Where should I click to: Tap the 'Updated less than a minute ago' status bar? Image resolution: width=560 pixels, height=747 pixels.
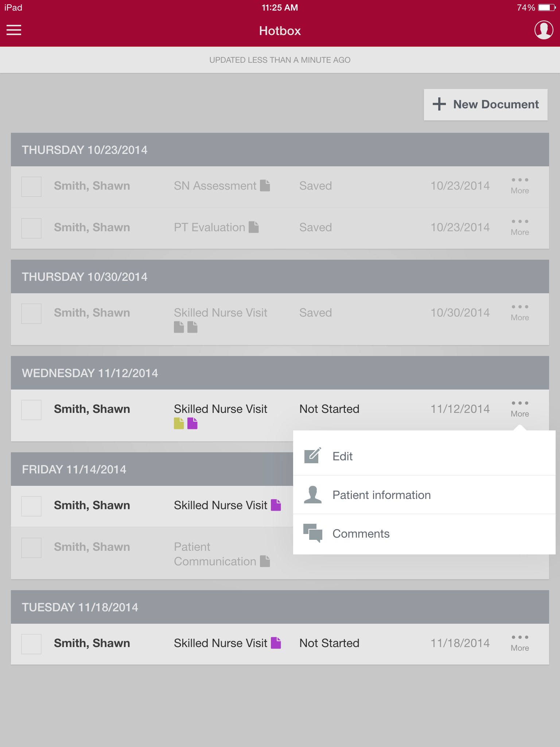pyautogui.click(x=280, y=60)
